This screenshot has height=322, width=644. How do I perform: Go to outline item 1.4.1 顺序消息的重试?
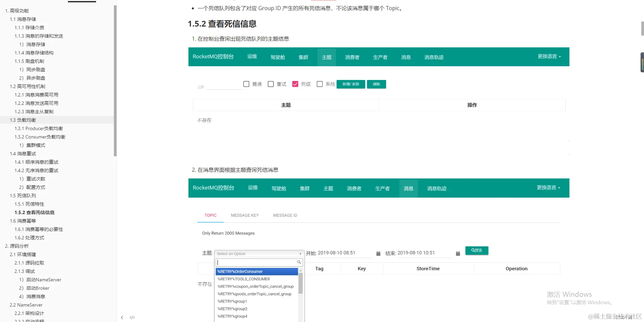click(36, 162)
